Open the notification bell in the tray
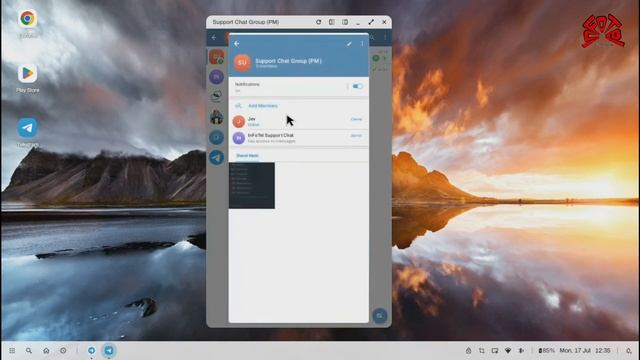The height and width of the screenshot is (360, 640). [629, 351]
